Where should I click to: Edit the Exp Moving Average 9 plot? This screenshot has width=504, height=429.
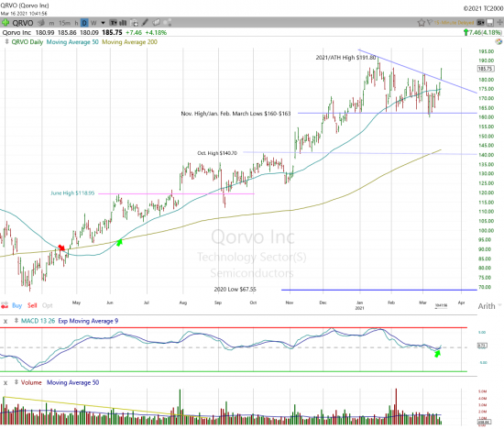(88, 321)
